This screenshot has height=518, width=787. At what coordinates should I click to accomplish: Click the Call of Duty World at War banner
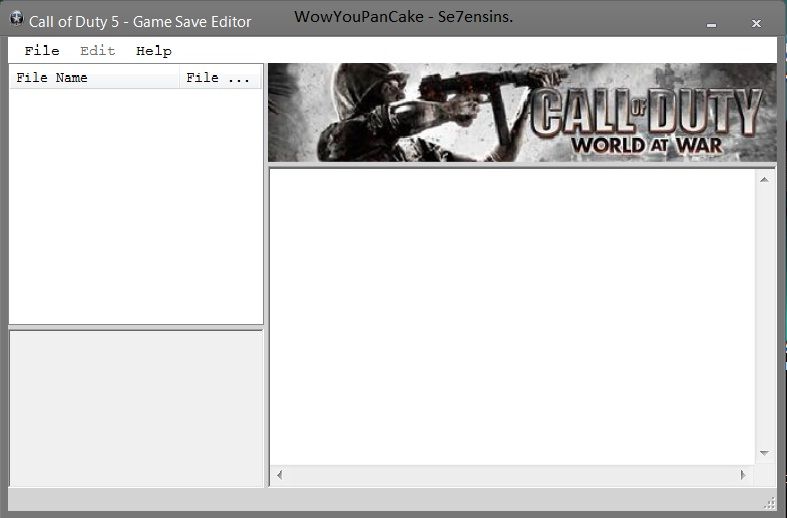click(x=522, y=112)
